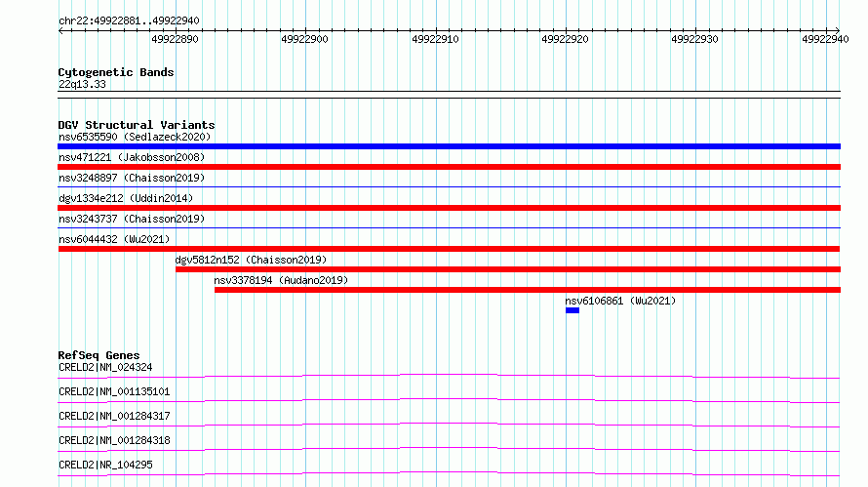Click the thin blue line for nsv3243737

click(x=449, y=227)
